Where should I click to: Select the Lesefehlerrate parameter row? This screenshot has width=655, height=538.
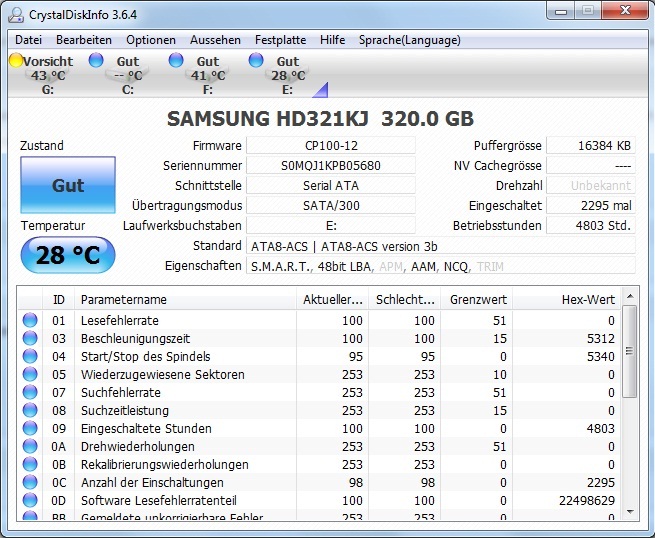[x=320, y=320]
